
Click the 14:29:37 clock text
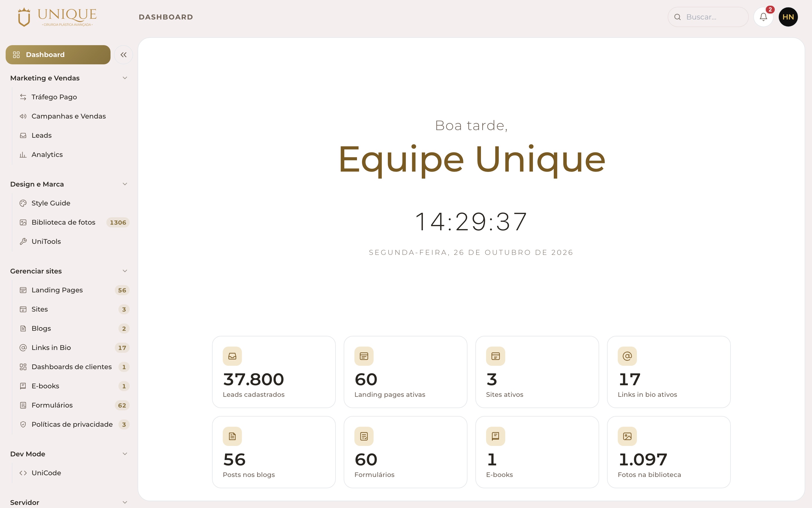(471, 222)
